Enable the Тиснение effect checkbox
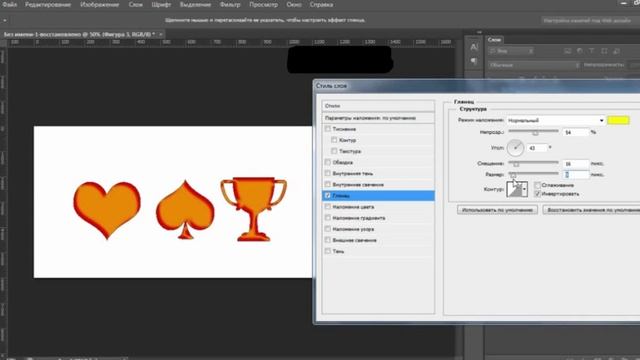Screen dimensions: 640x360 328,129
